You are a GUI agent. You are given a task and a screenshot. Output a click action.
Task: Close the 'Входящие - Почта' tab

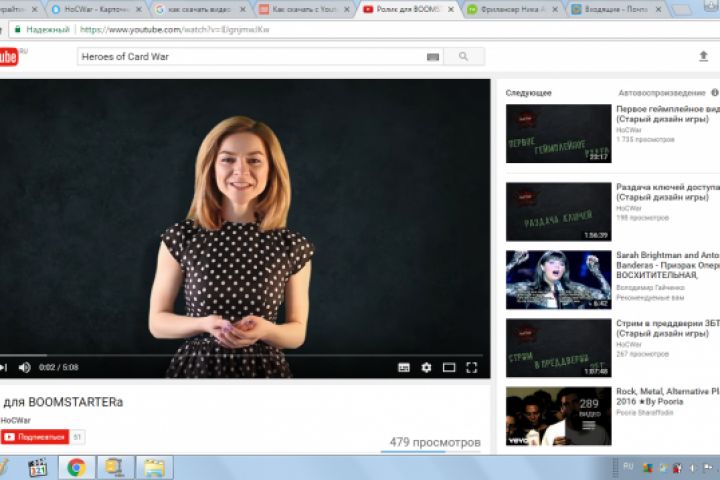click(x=658, y=9)
